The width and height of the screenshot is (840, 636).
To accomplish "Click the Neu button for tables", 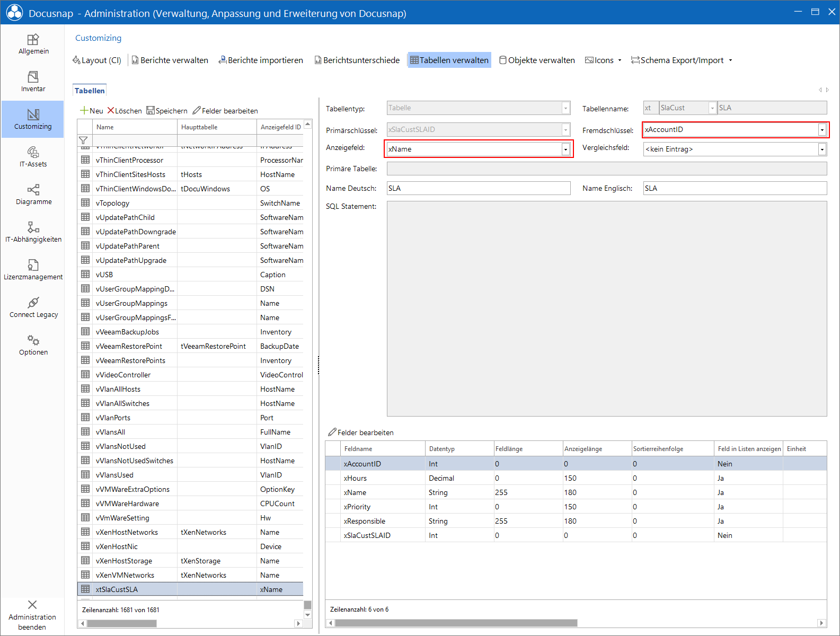I will [92, 111].
